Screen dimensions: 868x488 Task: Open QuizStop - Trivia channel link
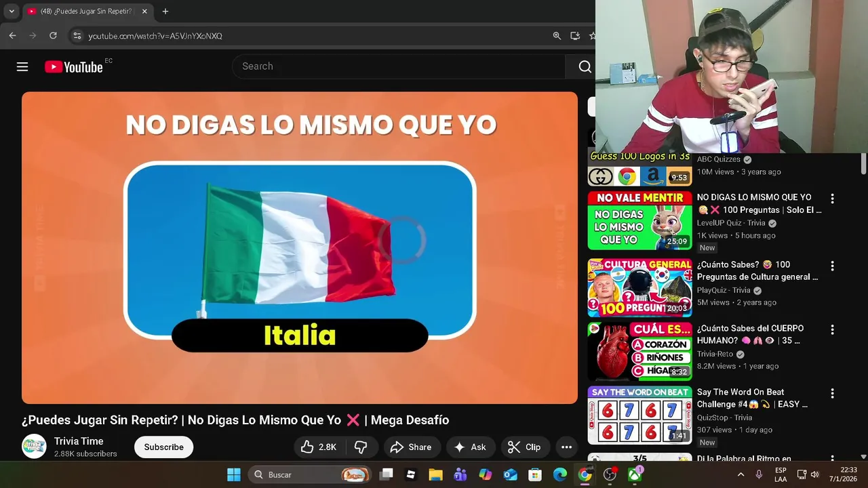(724, 418)
